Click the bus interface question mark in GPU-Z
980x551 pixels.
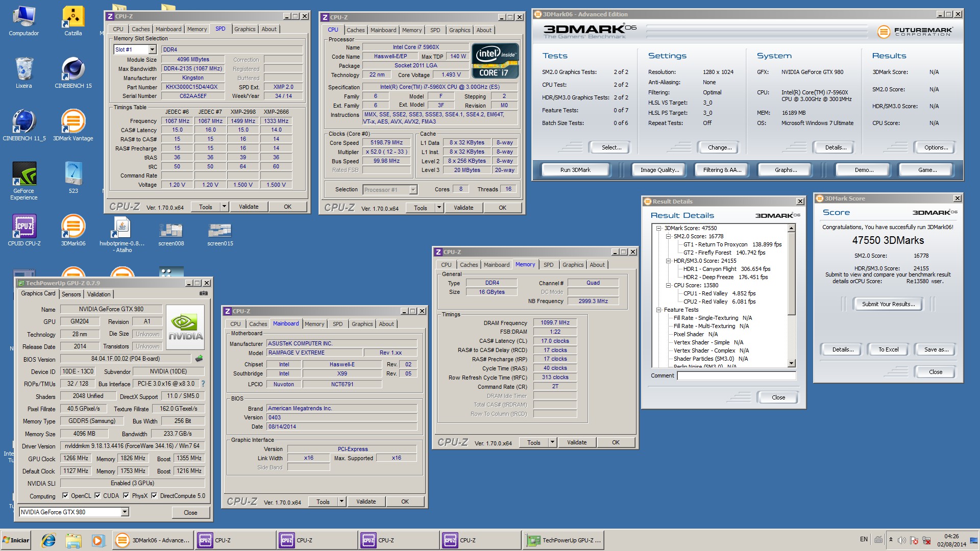point(203,384)
